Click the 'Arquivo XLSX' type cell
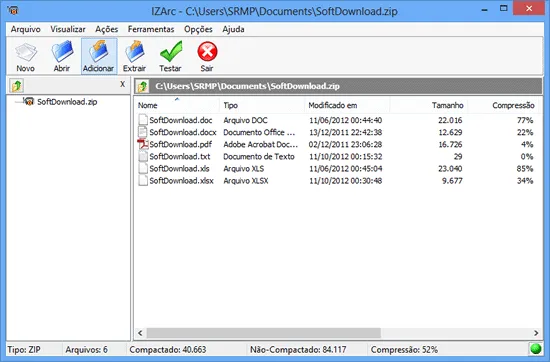 click(246, 181)
